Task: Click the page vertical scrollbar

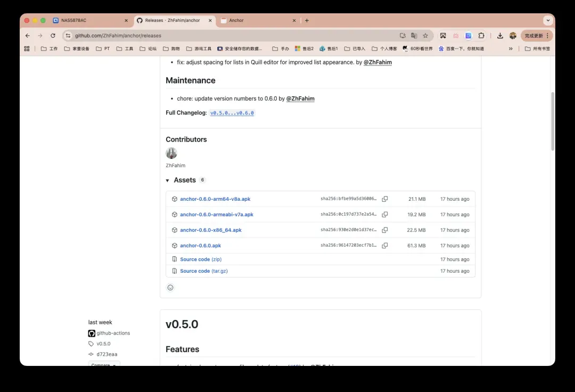Action: point(553,123)
